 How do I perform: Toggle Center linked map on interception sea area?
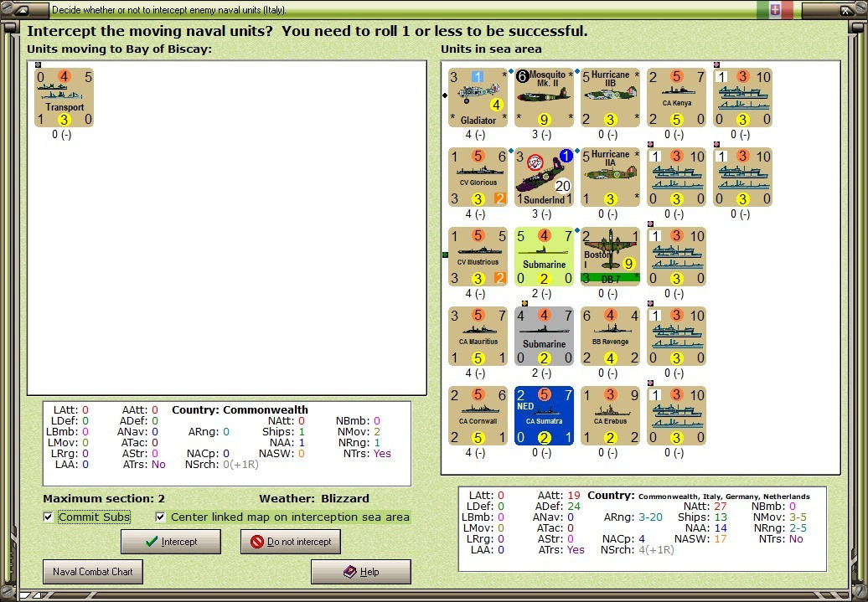tap(161, 517)
